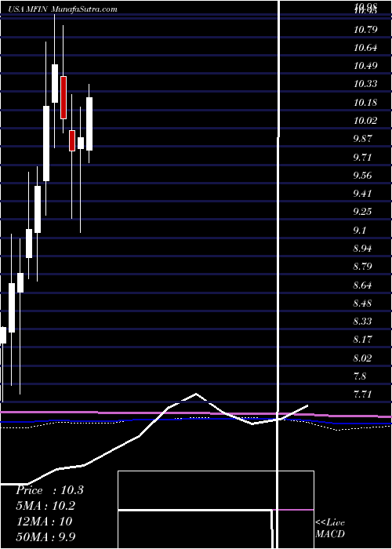
Task: Click the 10.79 price axis label
Action: (365, 29)
